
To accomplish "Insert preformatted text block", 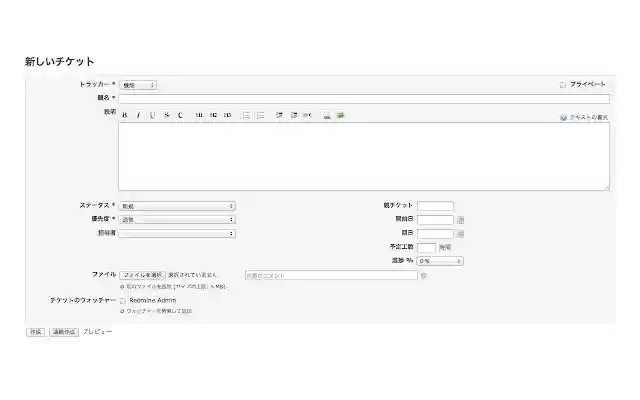I will (x=307, y=116).
